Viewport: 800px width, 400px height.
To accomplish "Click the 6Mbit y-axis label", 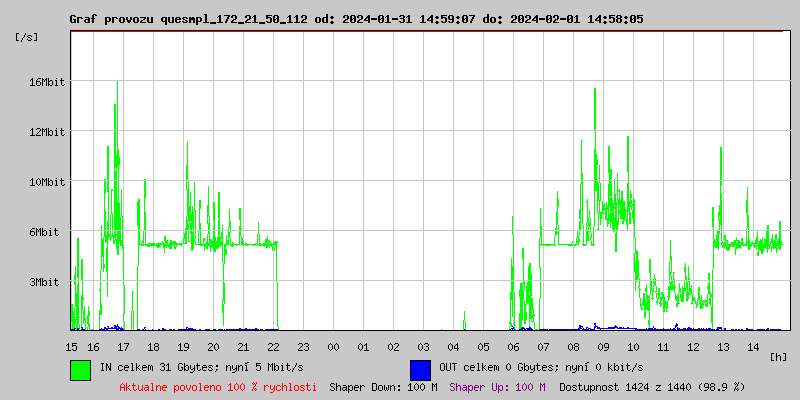I will click(x=46, y=232).
